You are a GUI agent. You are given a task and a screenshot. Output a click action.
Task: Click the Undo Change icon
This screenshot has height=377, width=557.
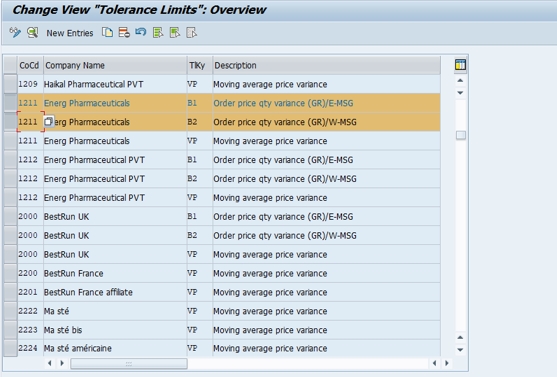(x=141, y=33)
